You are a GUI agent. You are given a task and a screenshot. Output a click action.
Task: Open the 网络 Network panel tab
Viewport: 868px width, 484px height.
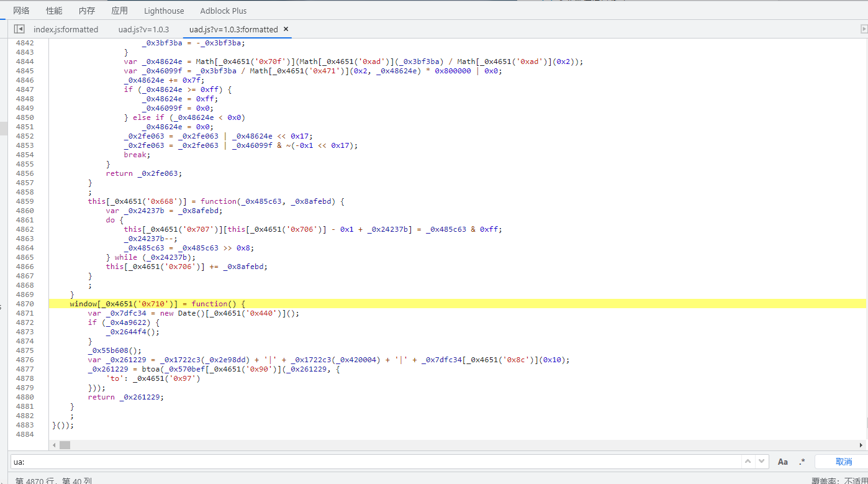(x=21, y=11)
